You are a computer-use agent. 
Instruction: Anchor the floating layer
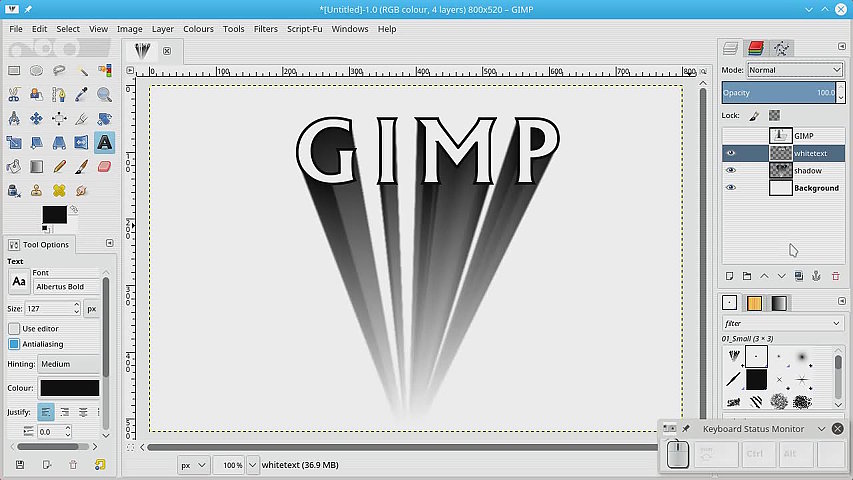click(x=816, y=276)
